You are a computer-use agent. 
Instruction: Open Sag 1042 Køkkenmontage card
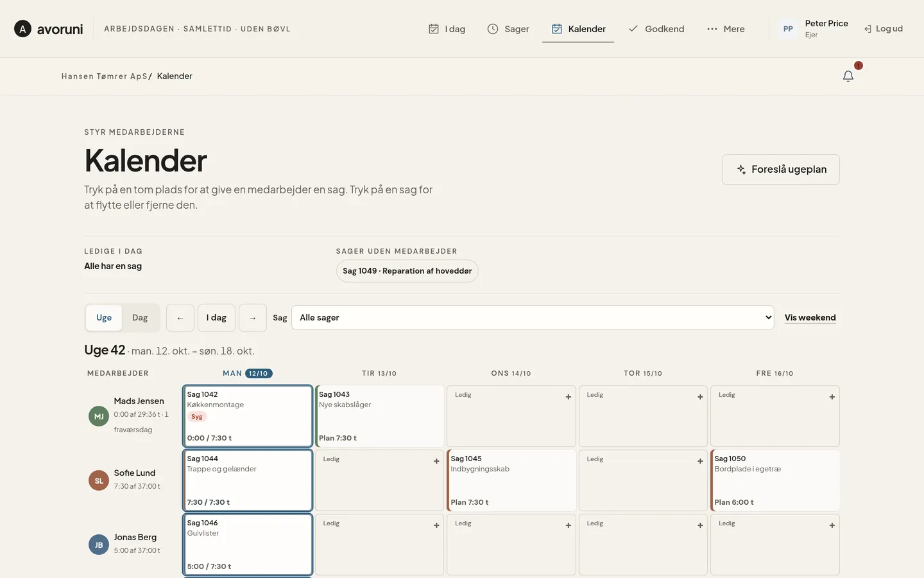248,416
